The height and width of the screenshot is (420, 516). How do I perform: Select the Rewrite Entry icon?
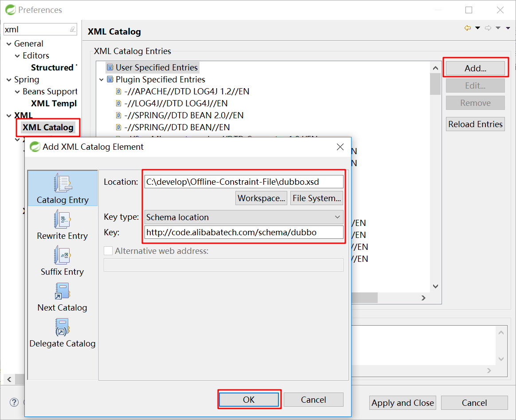click(62, 219)
